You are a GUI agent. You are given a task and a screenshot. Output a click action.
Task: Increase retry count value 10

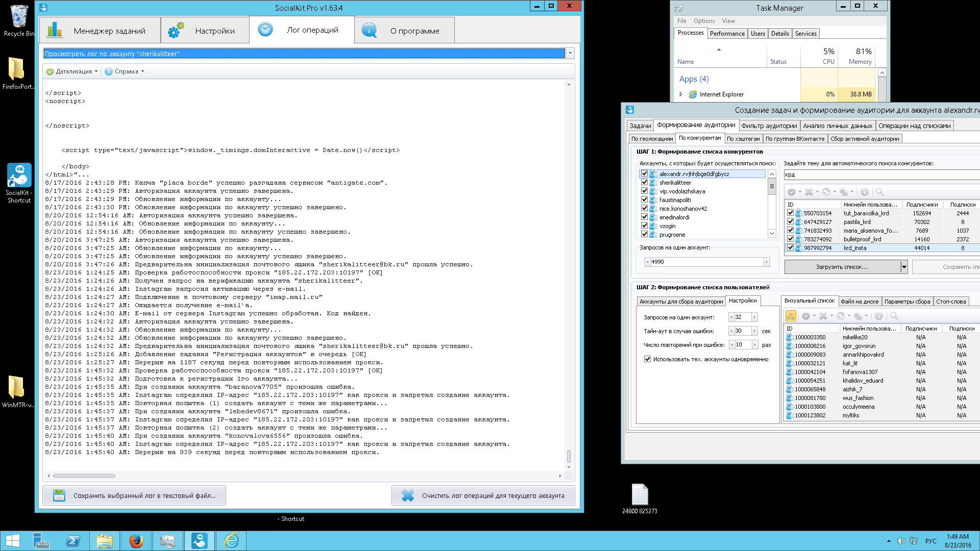coord(754,344)
